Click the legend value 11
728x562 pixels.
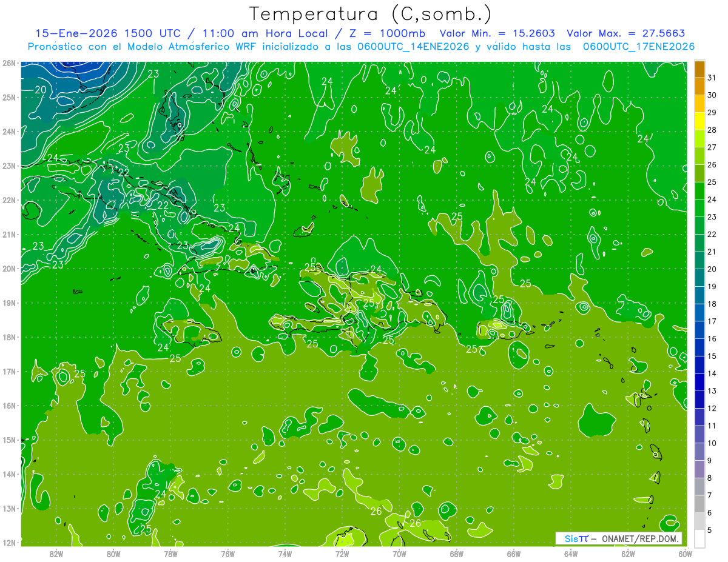[x=712, y=426]
